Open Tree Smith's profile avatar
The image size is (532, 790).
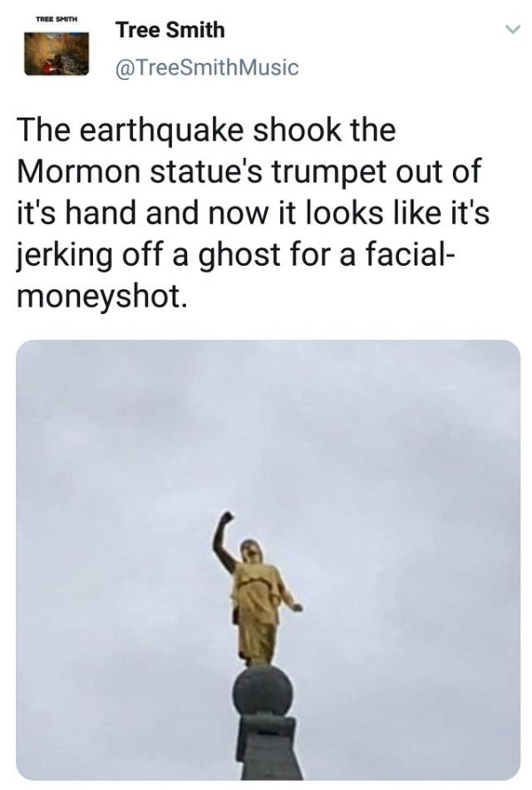pos(57,54)
